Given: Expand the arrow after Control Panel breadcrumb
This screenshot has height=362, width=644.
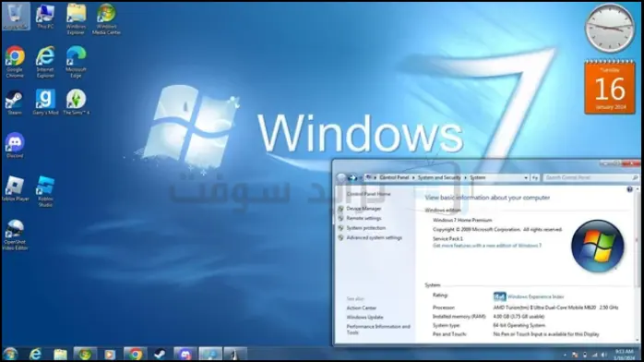Looking at the screenshot, I should (413, 177).
